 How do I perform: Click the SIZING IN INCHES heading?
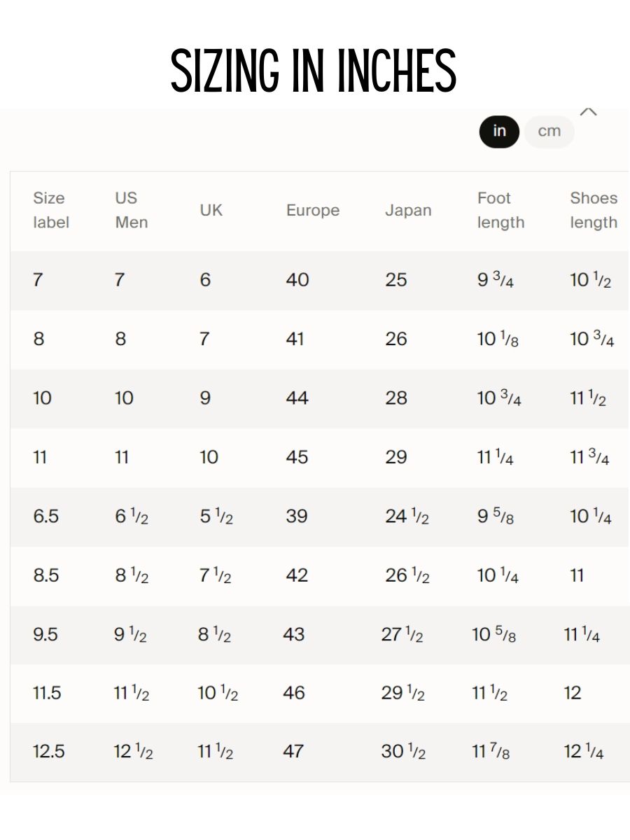click(x=314, y=71)
